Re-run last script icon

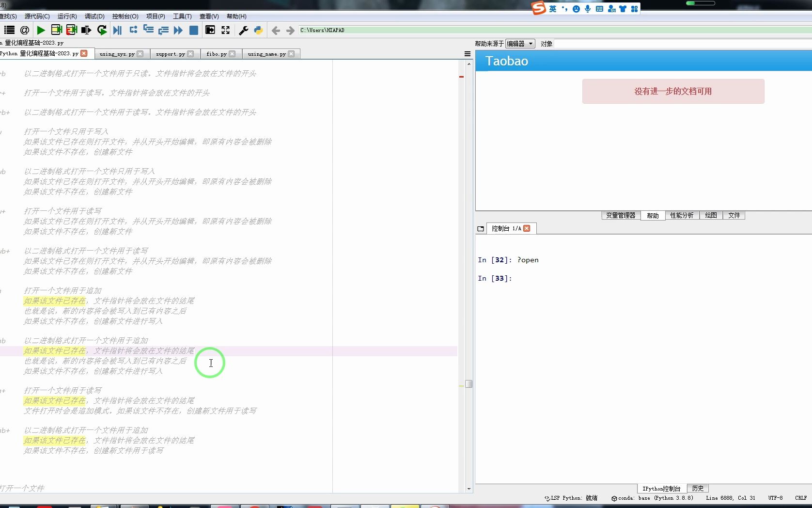(x=102, y=30)
